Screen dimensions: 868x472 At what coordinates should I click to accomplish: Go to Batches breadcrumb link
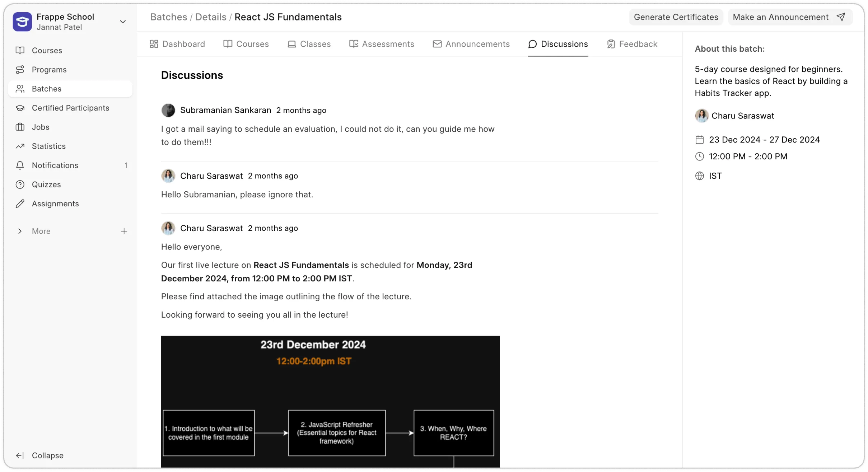pos(168,17)
